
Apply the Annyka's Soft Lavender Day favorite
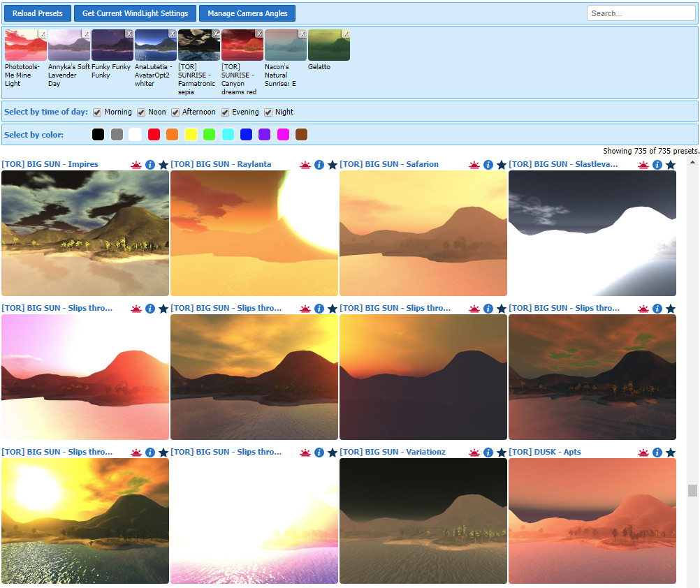pyautogui.click(x=68, y=46)
